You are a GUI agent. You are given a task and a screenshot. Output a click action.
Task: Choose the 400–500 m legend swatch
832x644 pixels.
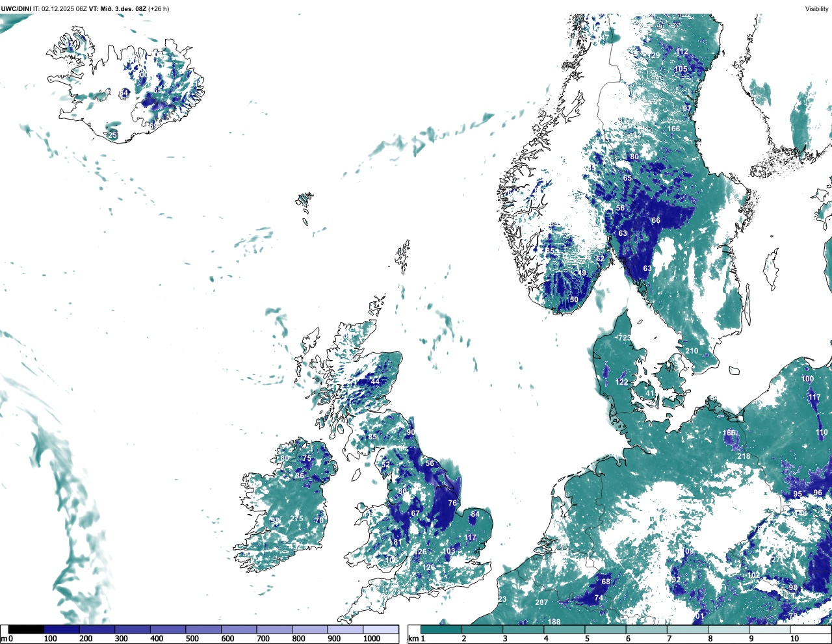pyautogui.click(x=168, y=629)
